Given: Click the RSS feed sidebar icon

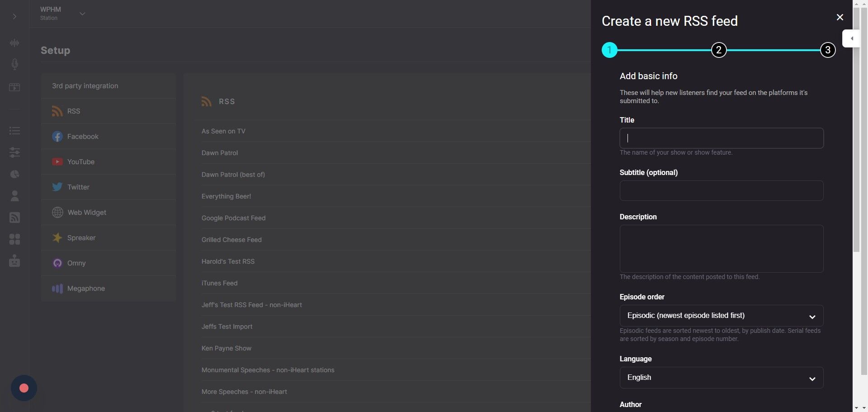Looking at the screenshot, I should [x=14, y=218].
